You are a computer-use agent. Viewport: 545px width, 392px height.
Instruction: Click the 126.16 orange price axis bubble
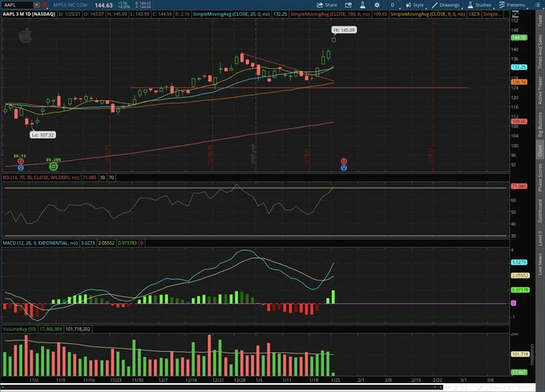[519, 82]
